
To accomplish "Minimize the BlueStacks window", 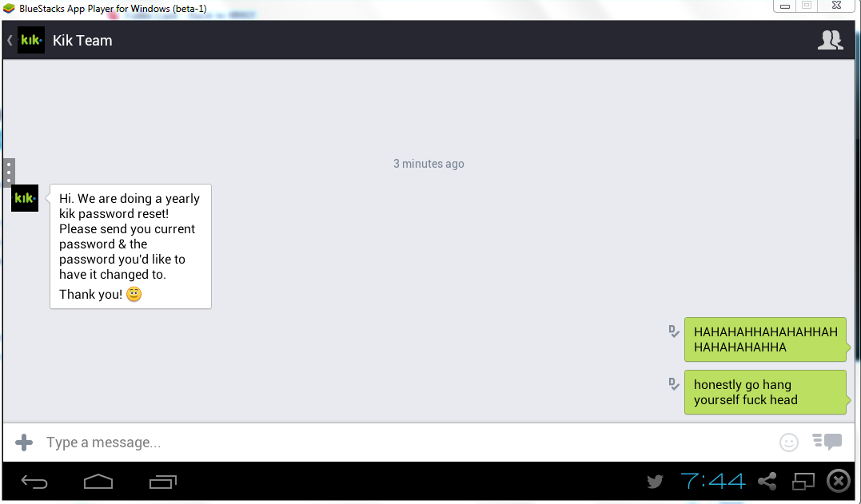I will click(785, 6).
